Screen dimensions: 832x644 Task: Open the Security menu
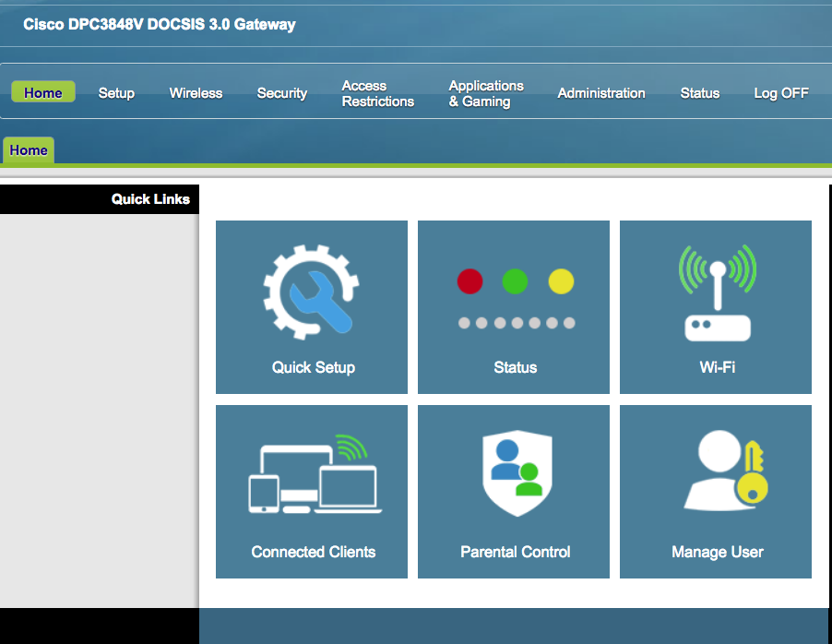pos(281,93)
